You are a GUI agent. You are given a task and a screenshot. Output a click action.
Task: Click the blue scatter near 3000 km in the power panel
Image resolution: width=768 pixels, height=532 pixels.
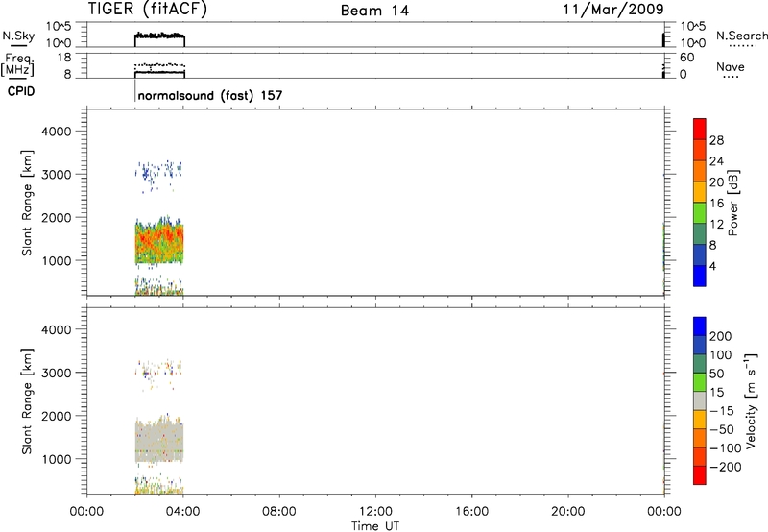click(158, 174)
